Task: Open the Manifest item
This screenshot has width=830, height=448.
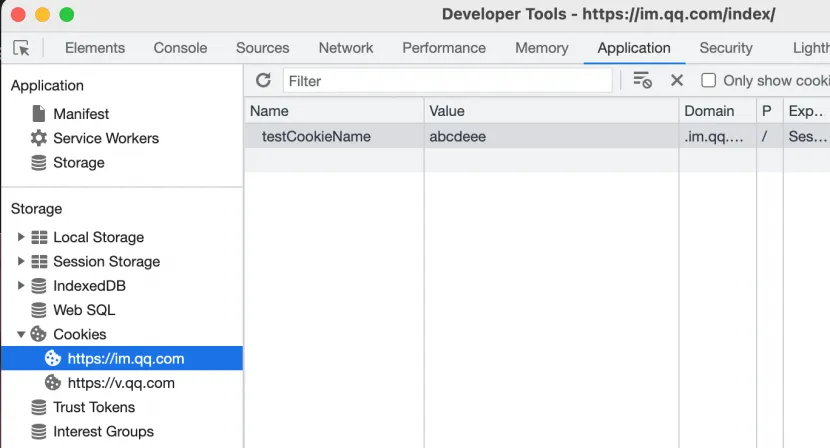Action: [x=80, y=114]
